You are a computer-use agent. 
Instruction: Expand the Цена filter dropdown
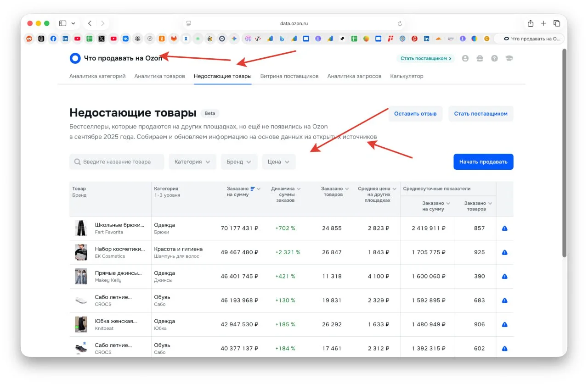tap(278, 162)
